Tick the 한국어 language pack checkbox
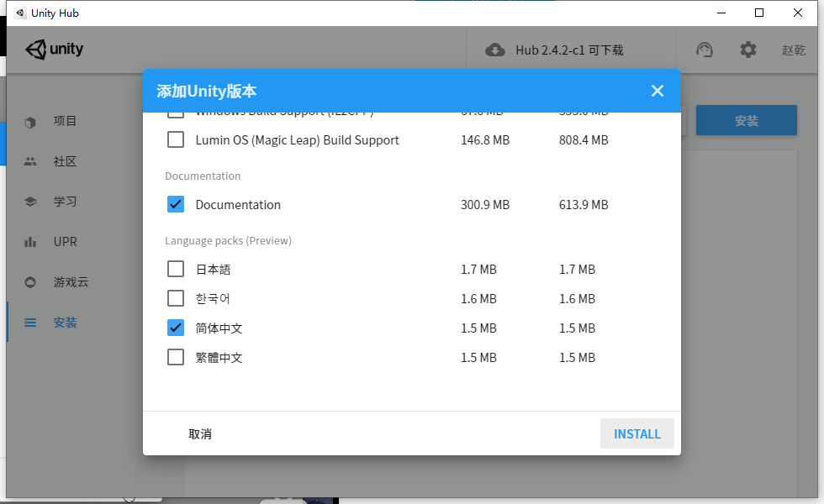Image resolution: width=824 pixels, height=504 pixels. [x=176, y=298]
